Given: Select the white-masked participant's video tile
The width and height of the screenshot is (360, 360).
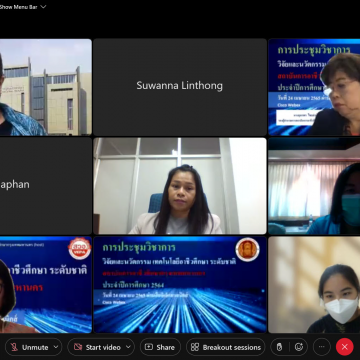Looking at the screenshot, I should (314, 285).
